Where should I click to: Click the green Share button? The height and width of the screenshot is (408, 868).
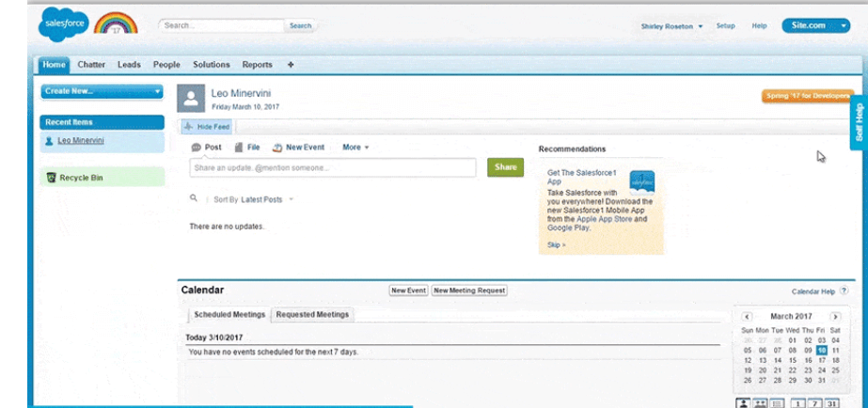505,167
